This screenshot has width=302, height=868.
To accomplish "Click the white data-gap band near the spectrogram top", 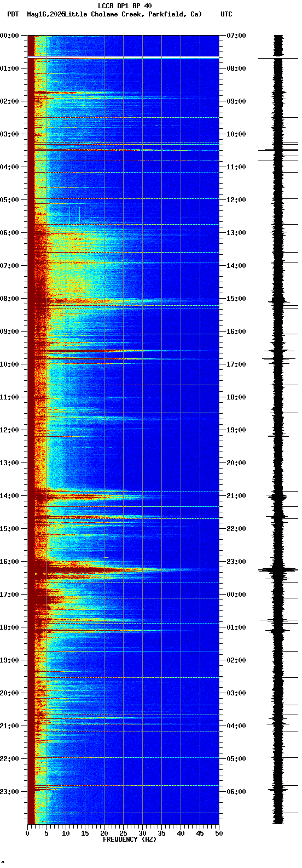I will coord(123,56).
